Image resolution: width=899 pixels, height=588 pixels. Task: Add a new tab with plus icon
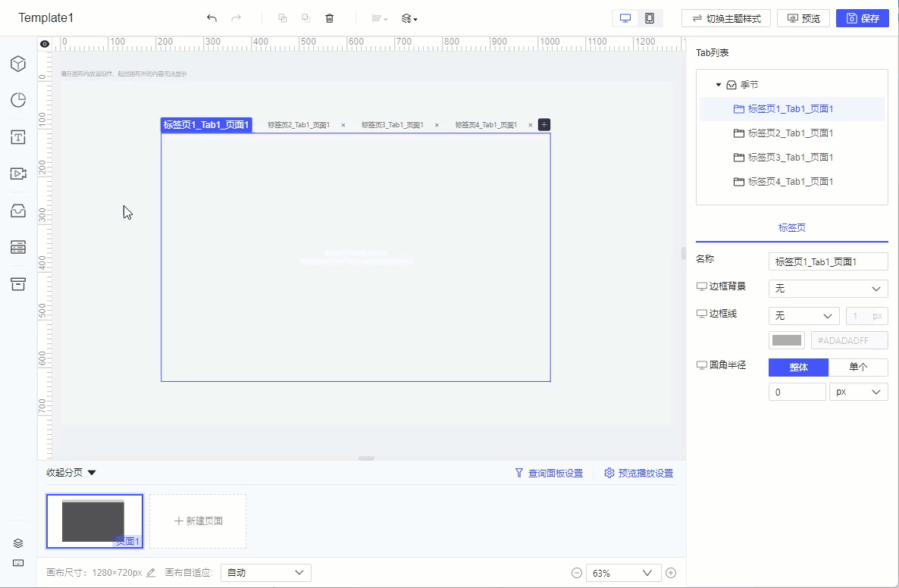543,125
